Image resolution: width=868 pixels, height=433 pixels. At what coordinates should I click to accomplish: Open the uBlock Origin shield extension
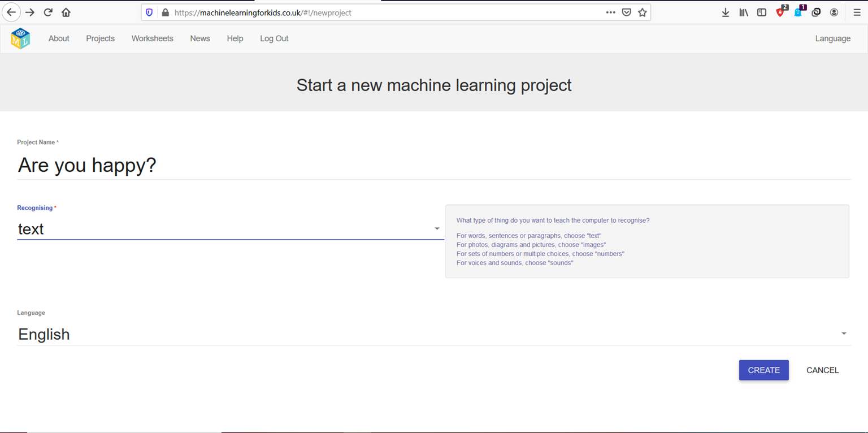(780, 12)
